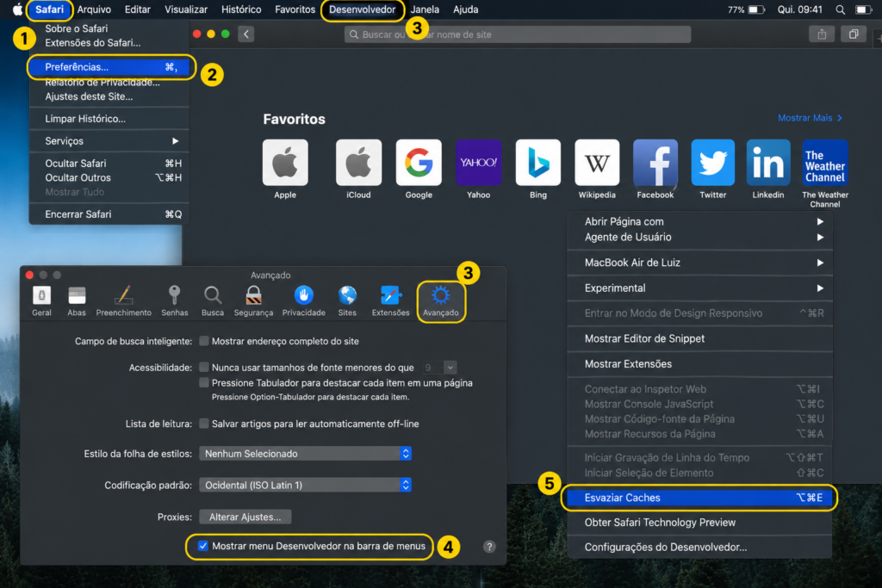Screen dimensions: 882x588
Task: Select Mostrar Editor de Snippet
Action: coord(699,338)
